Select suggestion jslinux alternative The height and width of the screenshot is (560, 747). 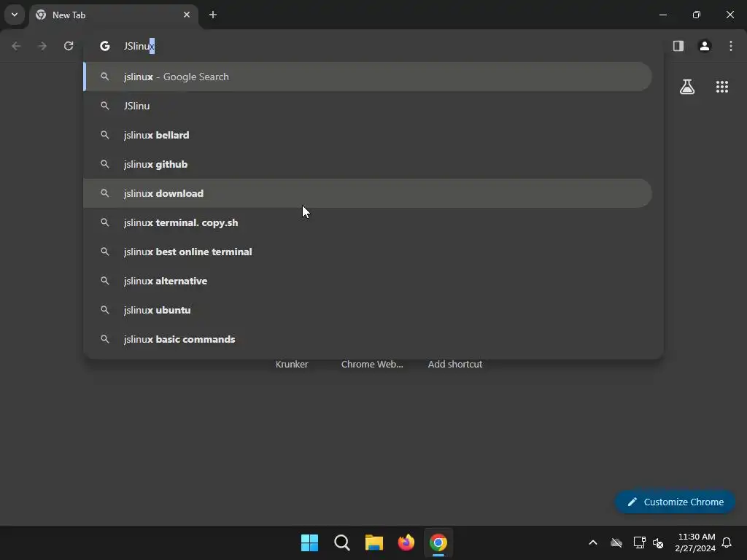click(x=368, y=281)
